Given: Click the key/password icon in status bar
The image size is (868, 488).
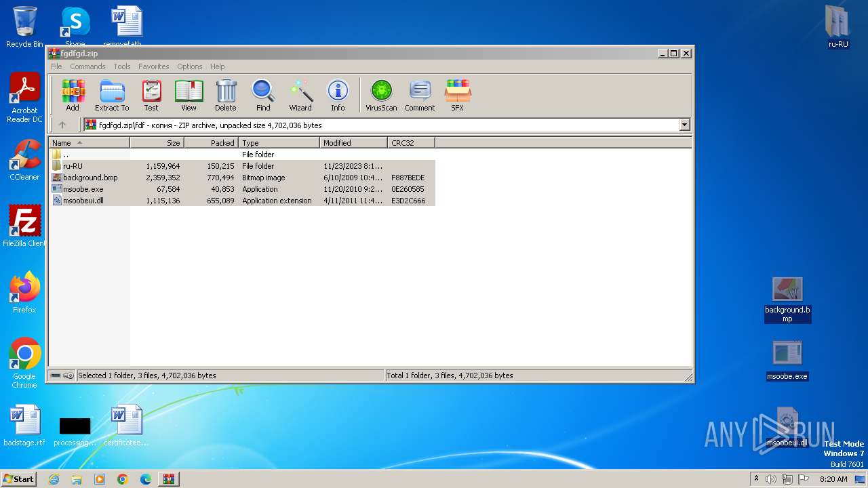Looking at the screenshot, I should [68, 375].
